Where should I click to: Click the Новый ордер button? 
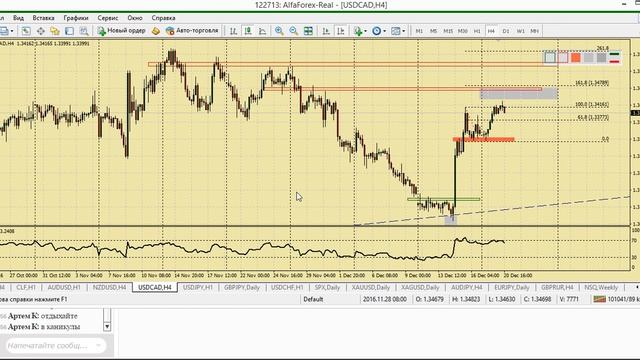tap(121, 31)
